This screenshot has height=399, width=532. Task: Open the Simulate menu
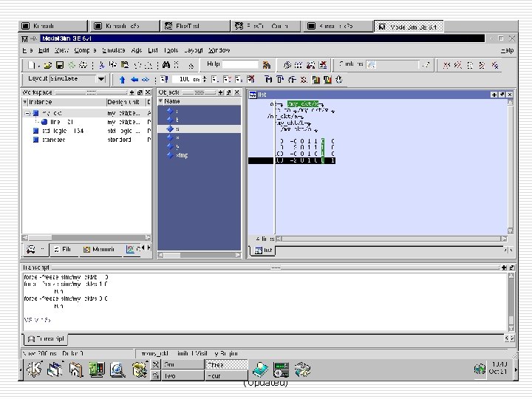[113, 50]
